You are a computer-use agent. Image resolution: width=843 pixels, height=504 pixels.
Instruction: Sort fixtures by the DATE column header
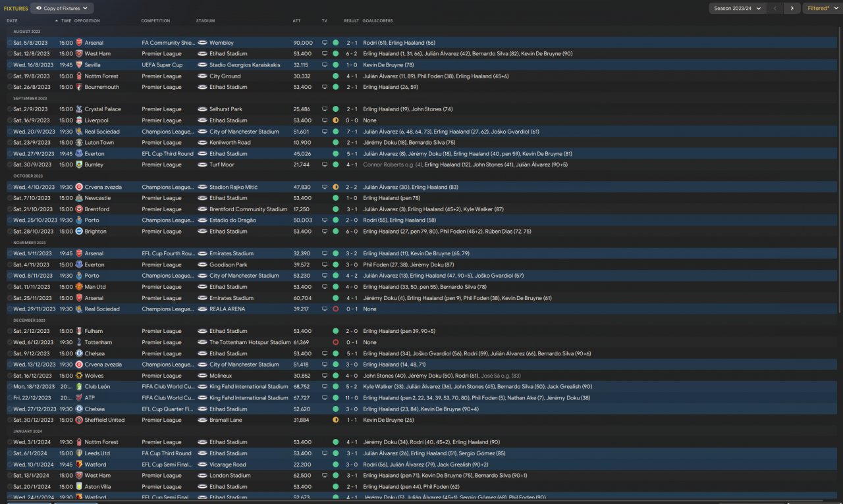point(13,21)
